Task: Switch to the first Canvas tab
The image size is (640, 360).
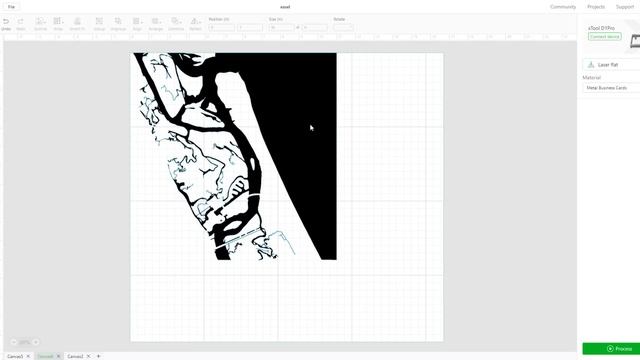Action: (x=15, y=356)
